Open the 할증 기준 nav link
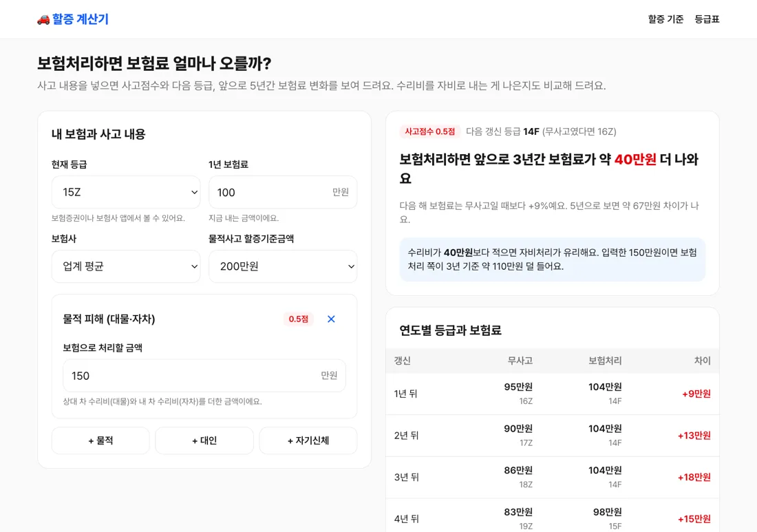 (x=665, y=19)
